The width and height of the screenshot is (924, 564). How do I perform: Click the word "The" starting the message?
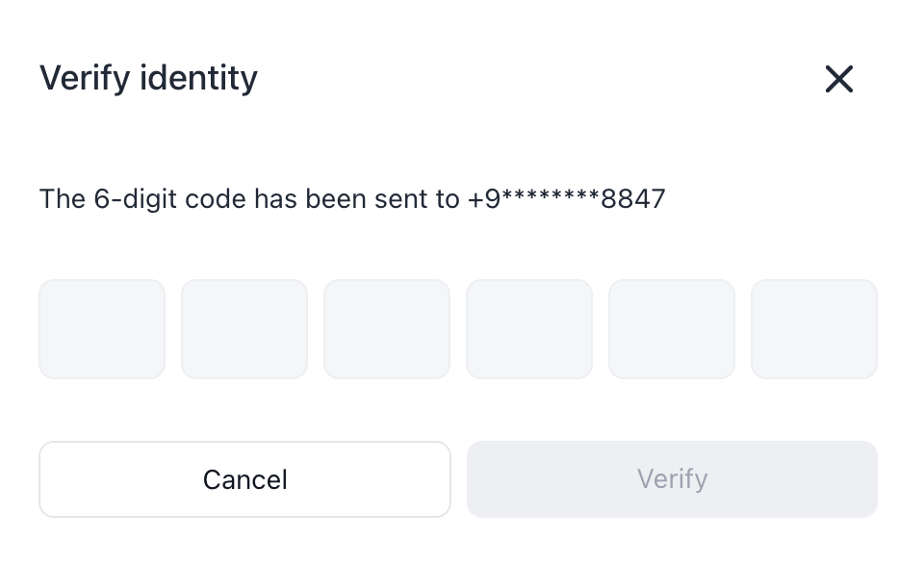63,199
